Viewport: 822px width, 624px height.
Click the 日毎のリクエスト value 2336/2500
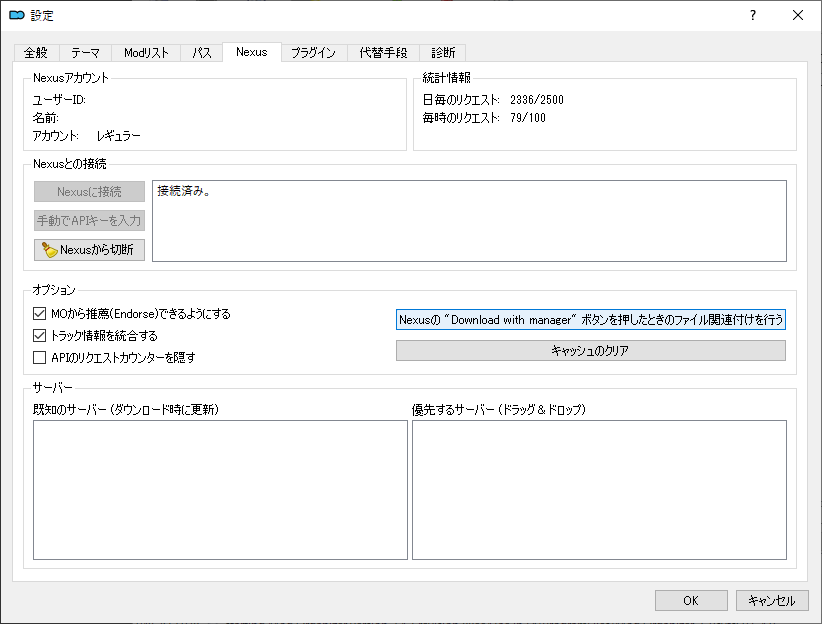537,100
